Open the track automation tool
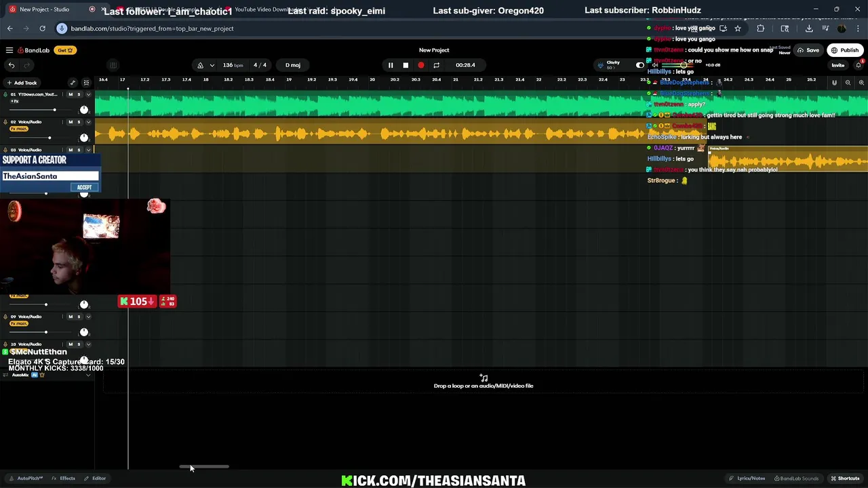Image resolution: width=868 pixels, height=488 pixels. (x=73, y=83)
